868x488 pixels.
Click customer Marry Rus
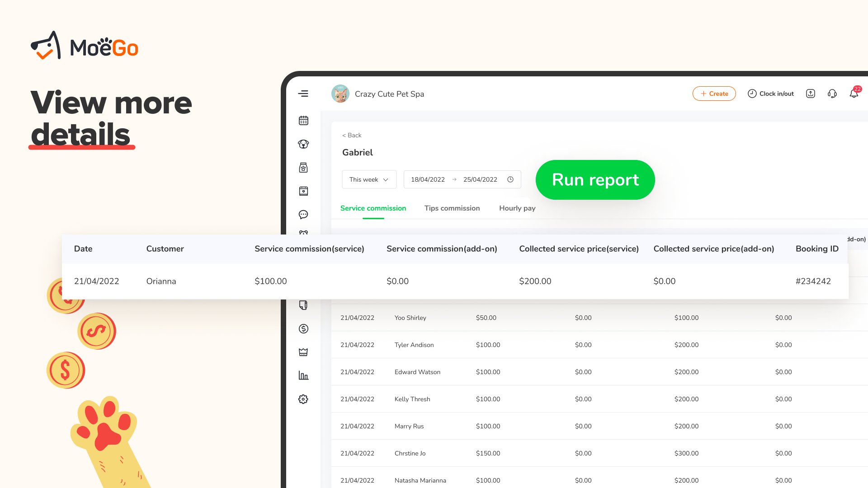click(409, 426)
